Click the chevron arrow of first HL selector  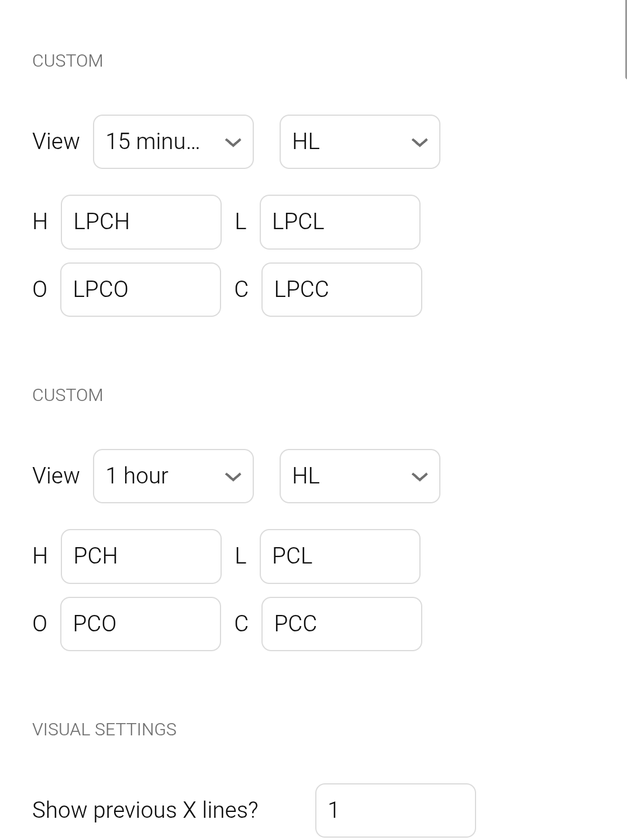419,142
